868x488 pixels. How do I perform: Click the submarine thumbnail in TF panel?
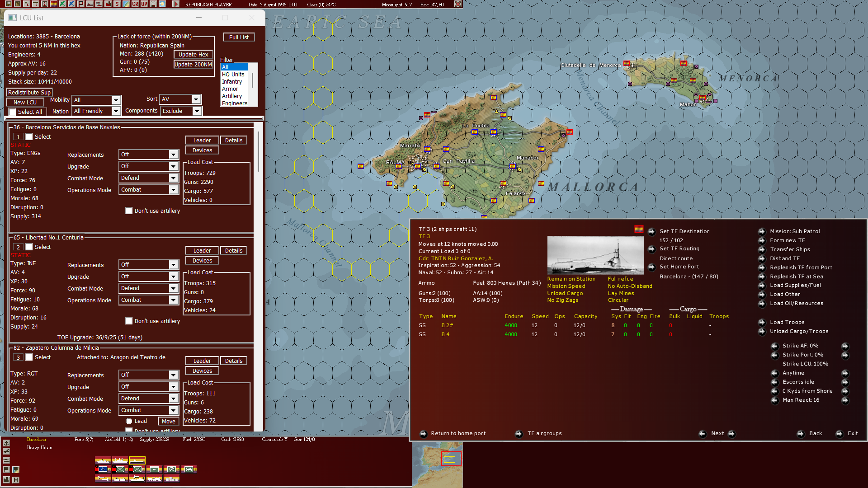595,254
